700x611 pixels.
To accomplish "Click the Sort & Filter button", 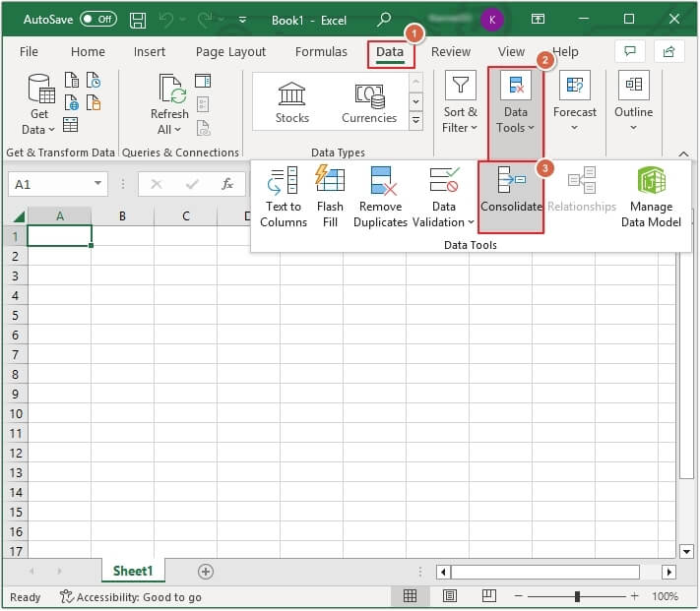I will (x=460, y=102).
